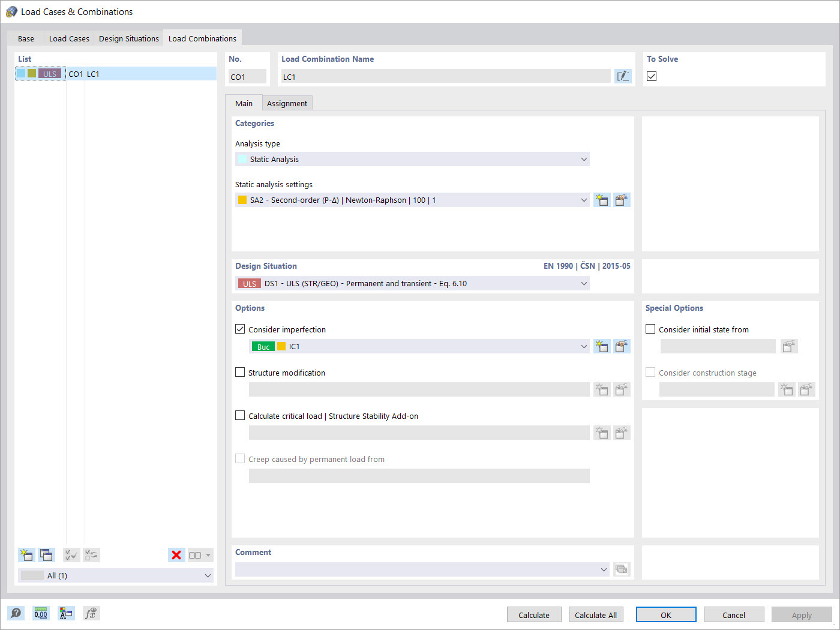The image size is (840, 630).
Task: Open the Design Situations tab
Action: pyautogui.click(x=128, y=38)
